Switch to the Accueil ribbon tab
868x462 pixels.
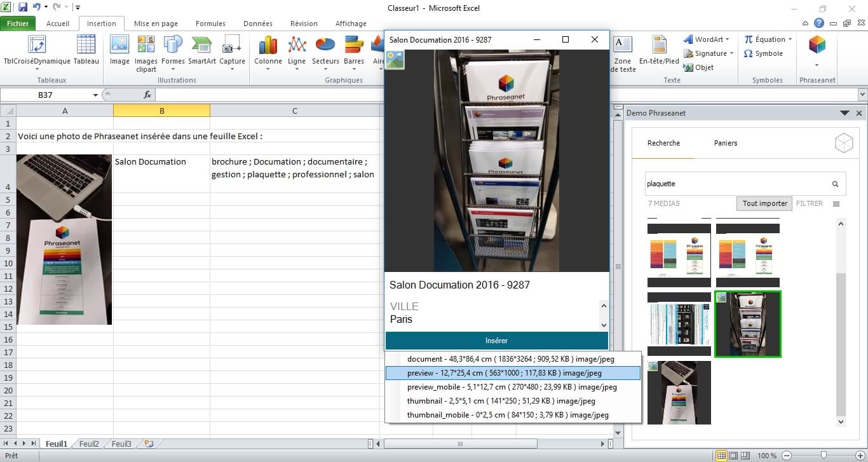pos(58,24)
